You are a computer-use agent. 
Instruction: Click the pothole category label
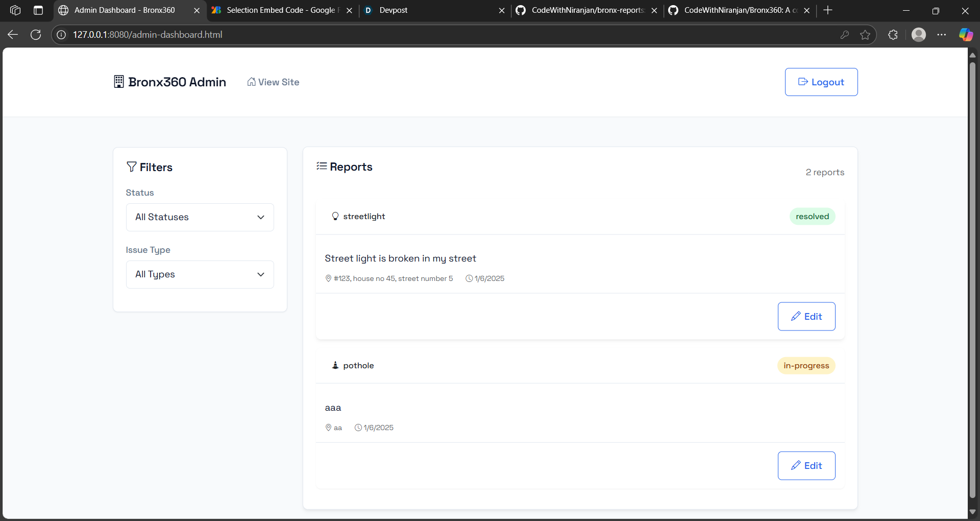point(358,366)
